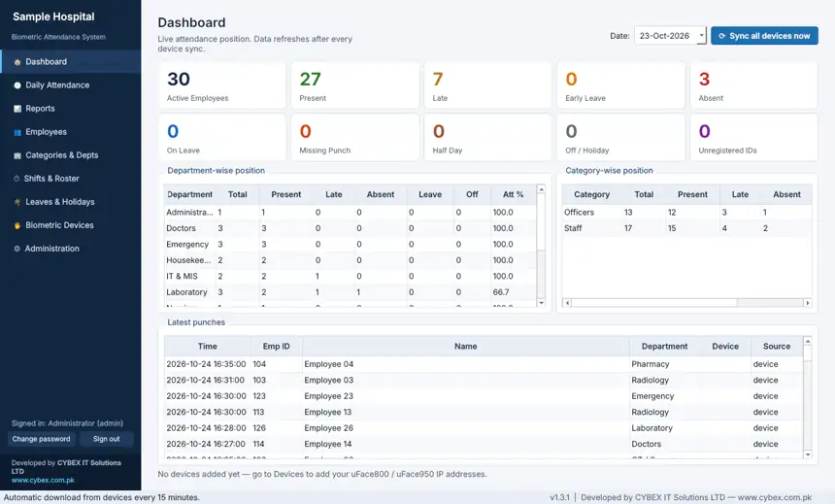Select the Emergency department row

351,244
